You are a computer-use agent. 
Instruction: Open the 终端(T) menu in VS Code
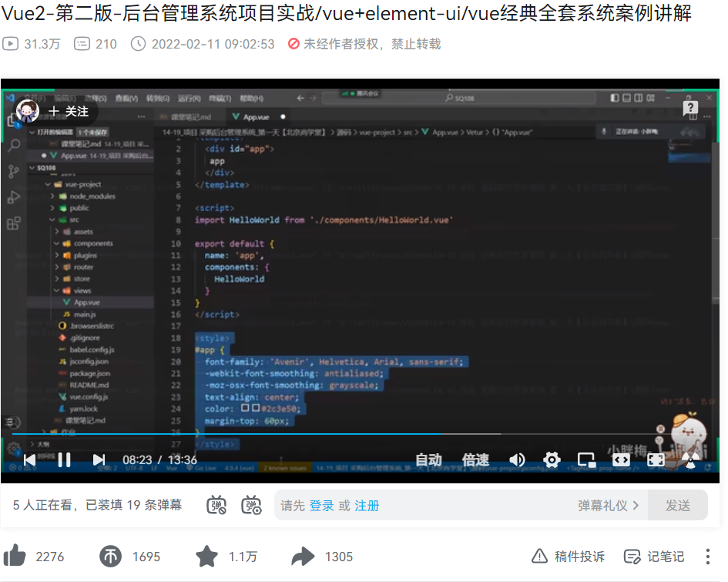click(220, 99)
